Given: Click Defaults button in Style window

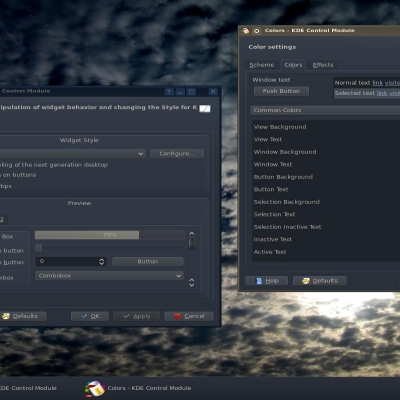Looking at the screenshot, I should click(x=23, y=316).
